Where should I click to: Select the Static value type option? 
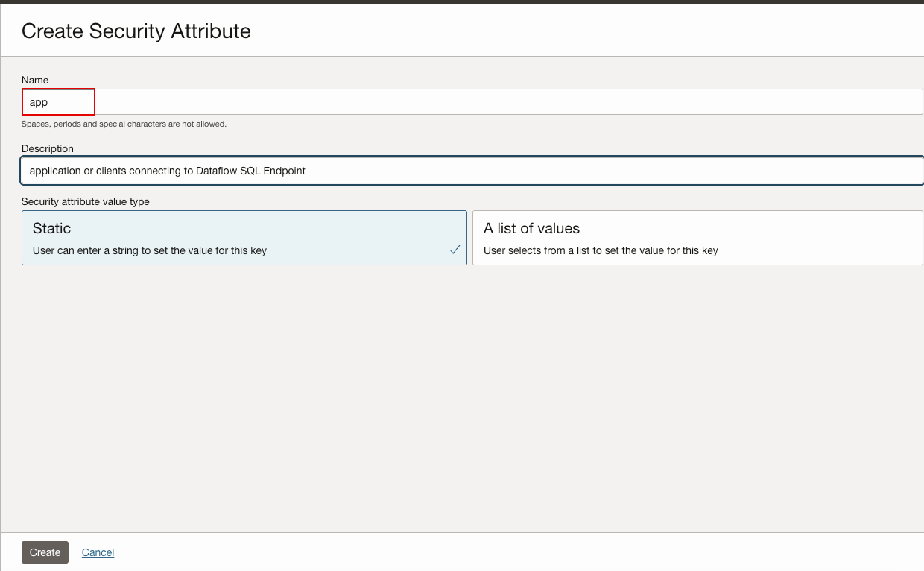point(244,238)
